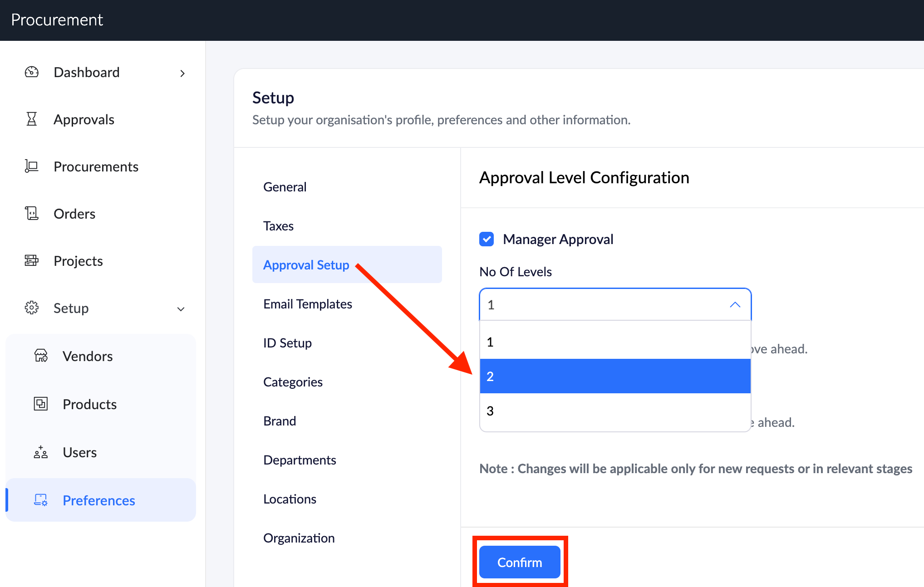Open the Email Templates settings tab
The width and height of the screenshot is (924, 587).
pos(308,304)
